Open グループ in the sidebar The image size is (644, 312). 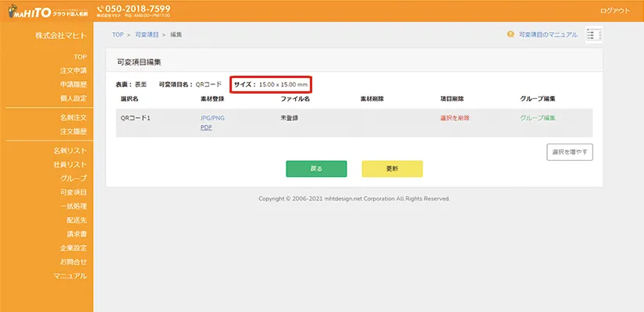coord(73,179)
